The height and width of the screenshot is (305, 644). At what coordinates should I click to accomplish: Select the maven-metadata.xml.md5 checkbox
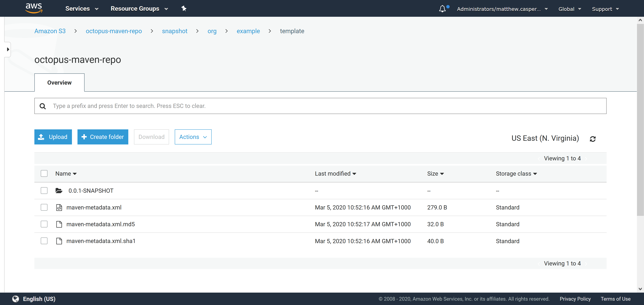pos(44,224)
